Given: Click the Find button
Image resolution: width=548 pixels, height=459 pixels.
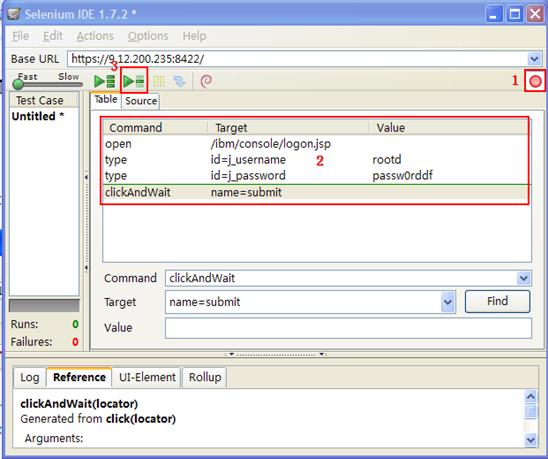Looking at the screenshot, I should (x=497, y=301).
